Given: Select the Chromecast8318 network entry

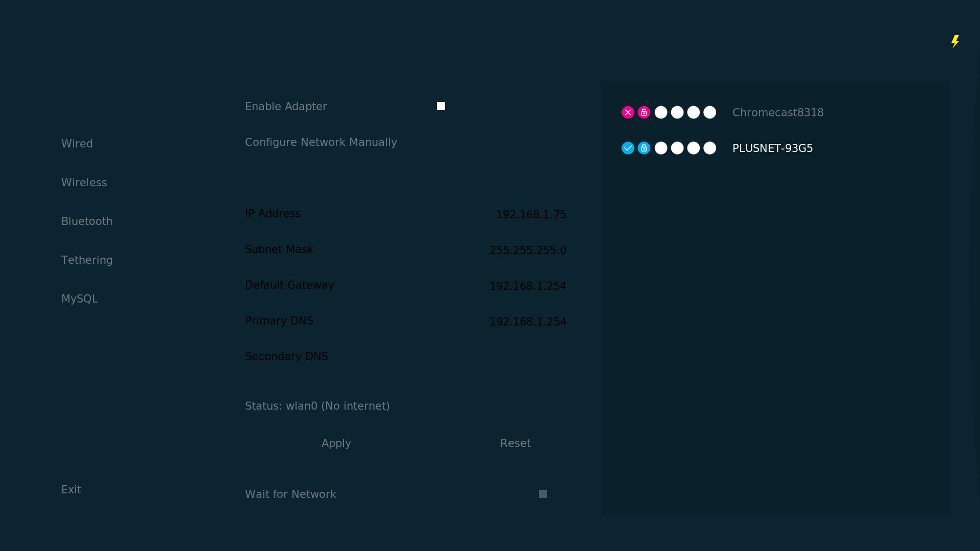Looking at the screenshot, I should coord(778,113).
